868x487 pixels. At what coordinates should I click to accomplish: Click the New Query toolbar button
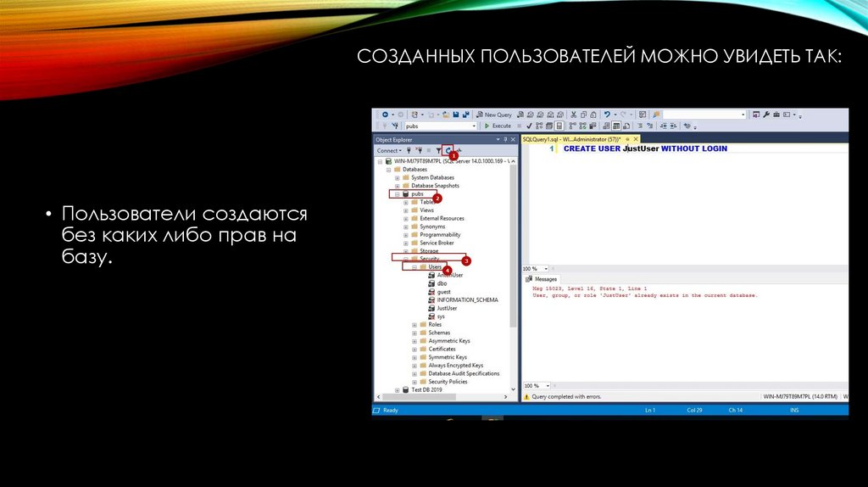494,115
